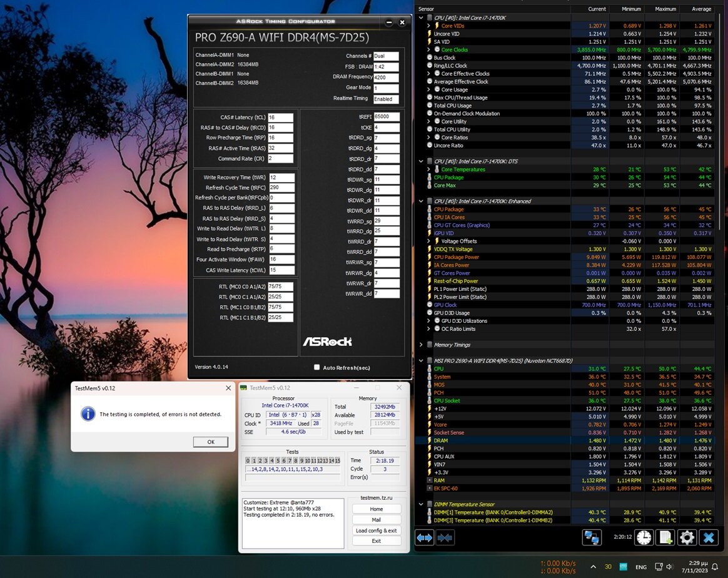The image size is (728, 578).
Task: Collapse the DIMM Temperature Sensor section
Action: tap(421, 504)
